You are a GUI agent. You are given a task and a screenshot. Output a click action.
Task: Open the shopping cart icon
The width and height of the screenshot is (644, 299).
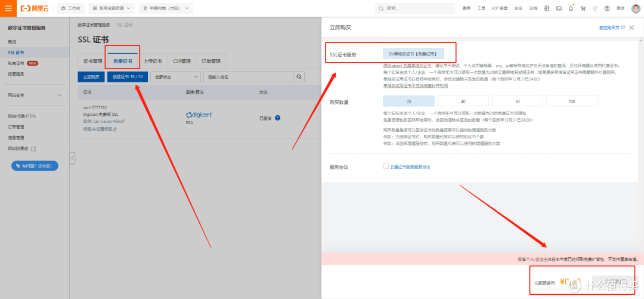[583, 8]
